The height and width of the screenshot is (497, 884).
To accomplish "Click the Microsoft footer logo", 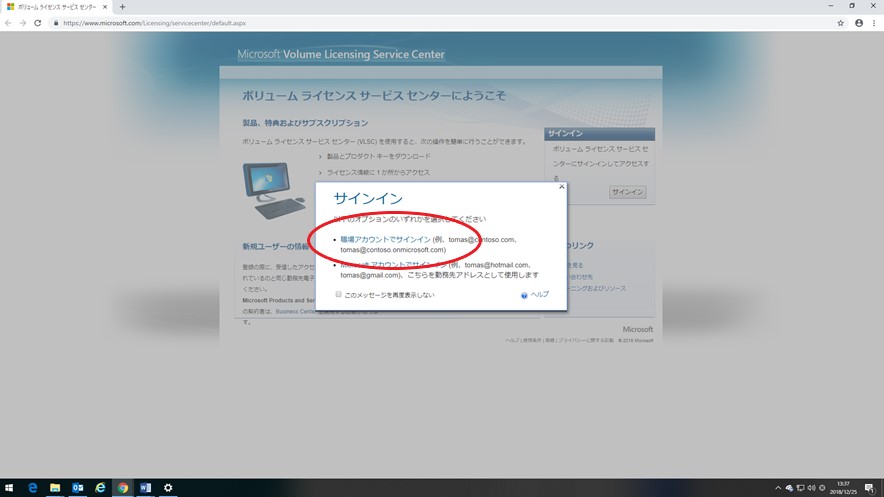I will click(x=638, y=329).
